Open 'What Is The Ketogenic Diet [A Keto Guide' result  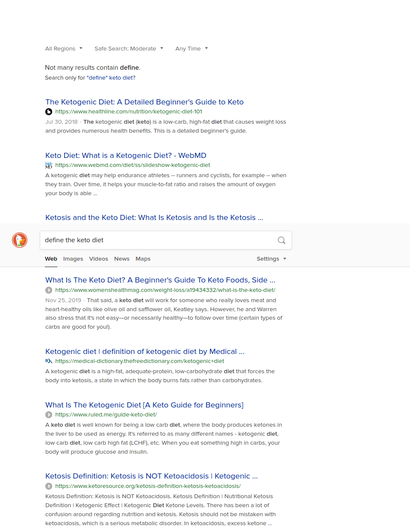pos(145,405)
